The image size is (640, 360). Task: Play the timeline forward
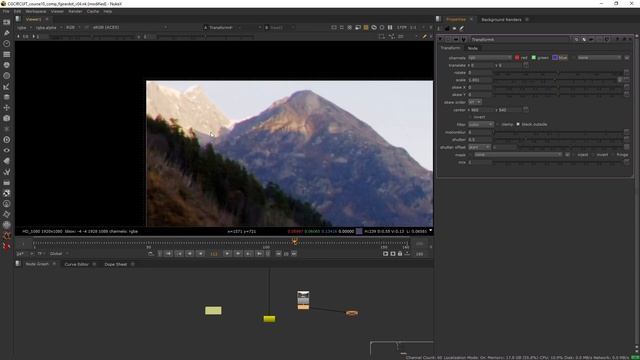[227, 254]
